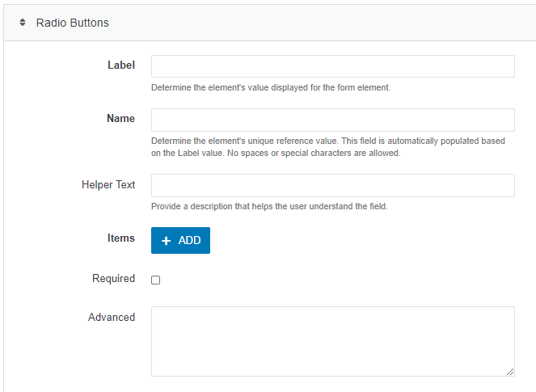Enable the Required checkbox
The width and height of the screenshot is (536, 392).
(156, 280)
